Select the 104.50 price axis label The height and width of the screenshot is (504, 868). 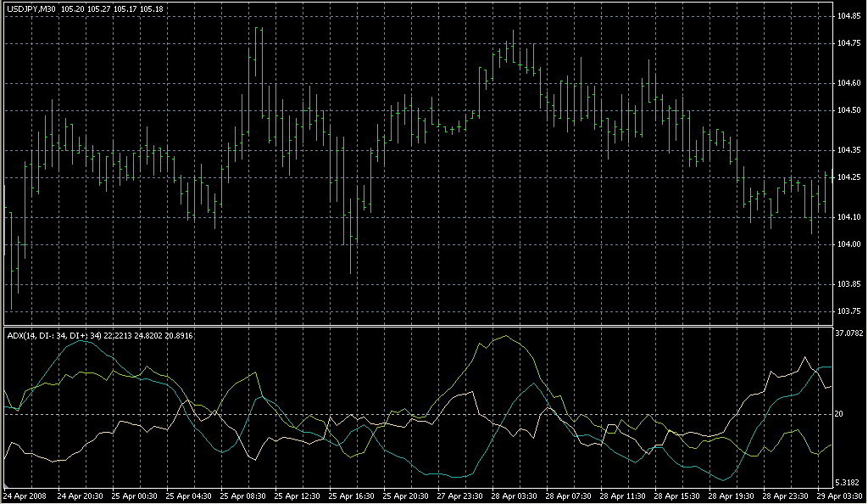coord(849,110)
